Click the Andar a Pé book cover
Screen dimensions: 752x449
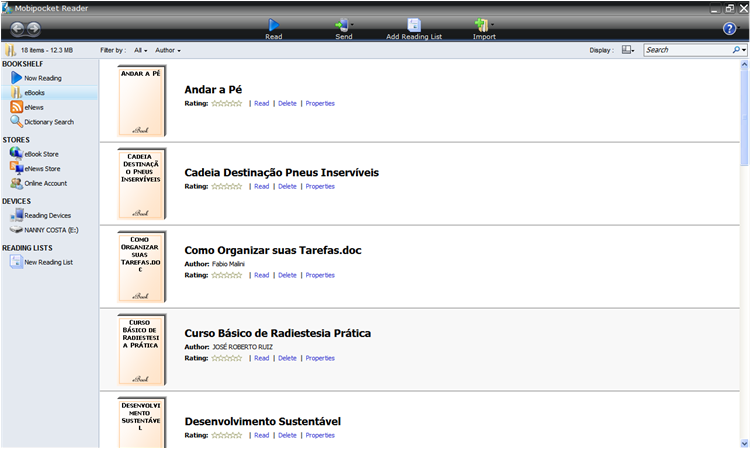coord(141,101)
